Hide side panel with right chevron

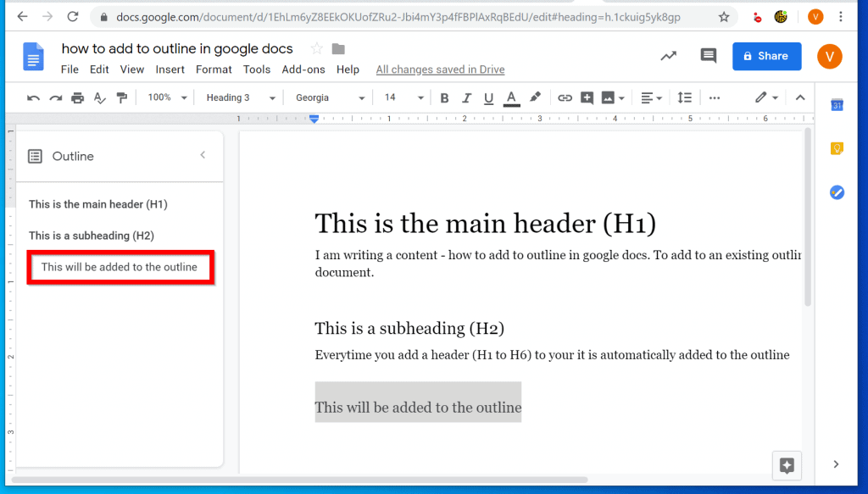(x=836, y=464)
